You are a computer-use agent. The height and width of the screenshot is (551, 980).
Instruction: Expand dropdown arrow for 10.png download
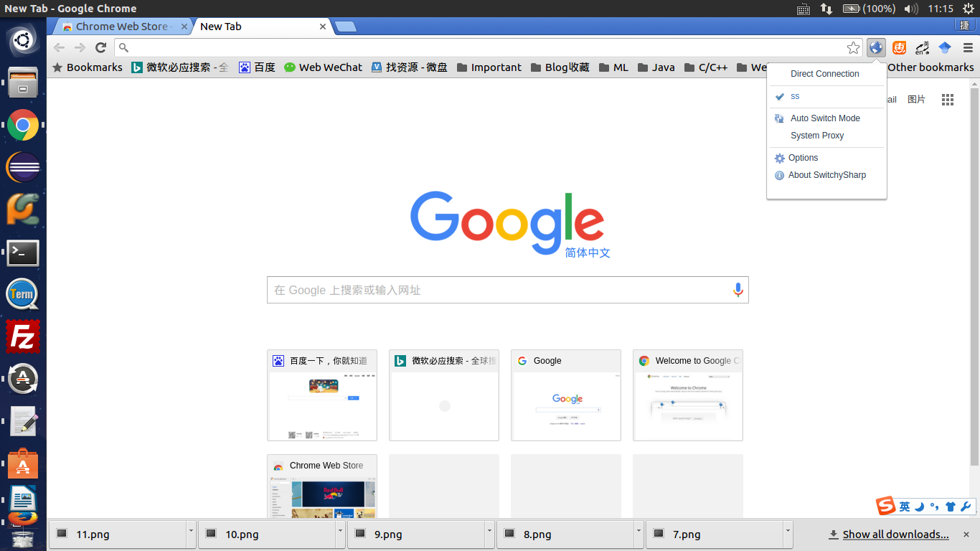tap(340, 533)
